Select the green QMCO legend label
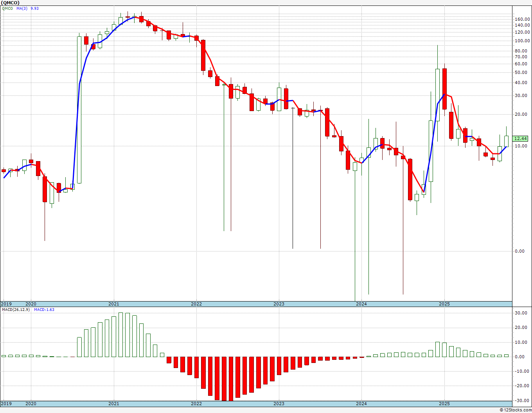 [7, 8]
